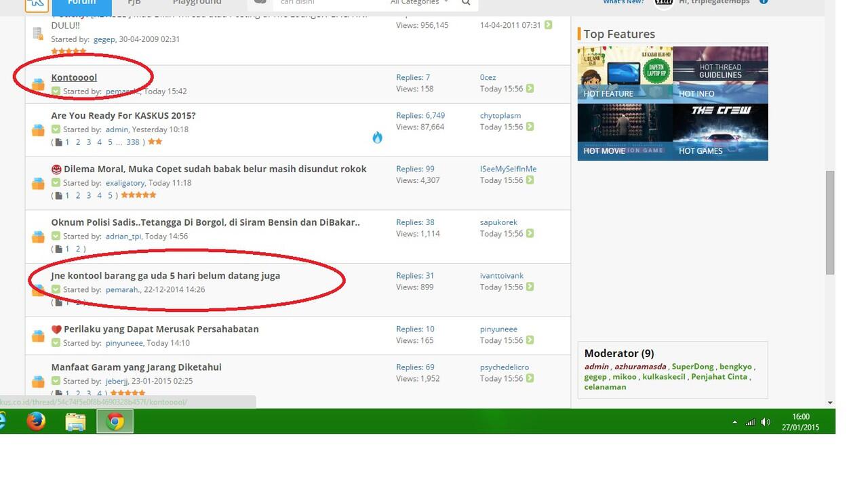This screenshot has height=488, width=868.
Task: Click the page vertical scrollbar thumb
Action: click(830, 222)
